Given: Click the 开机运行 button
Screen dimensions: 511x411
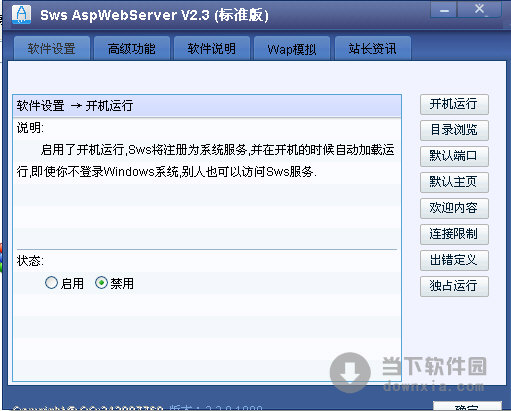Looking at the screenshot, I should (x=454, y=104).
